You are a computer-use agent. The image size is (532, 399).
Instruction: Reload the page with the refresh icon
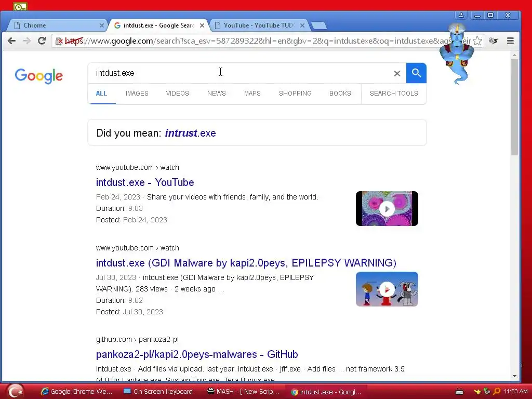pyautogui.click(x=42, y=41)
